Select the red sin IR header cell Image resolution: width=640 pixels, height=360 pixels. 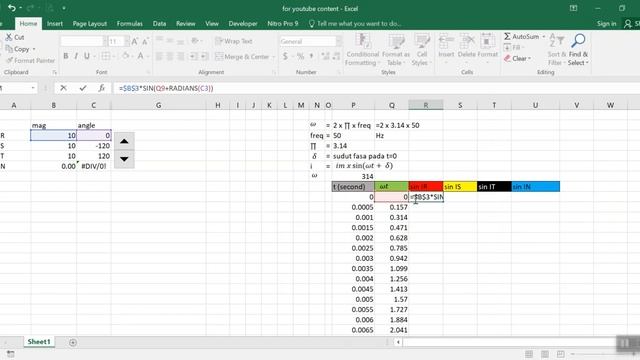[425, 187]
